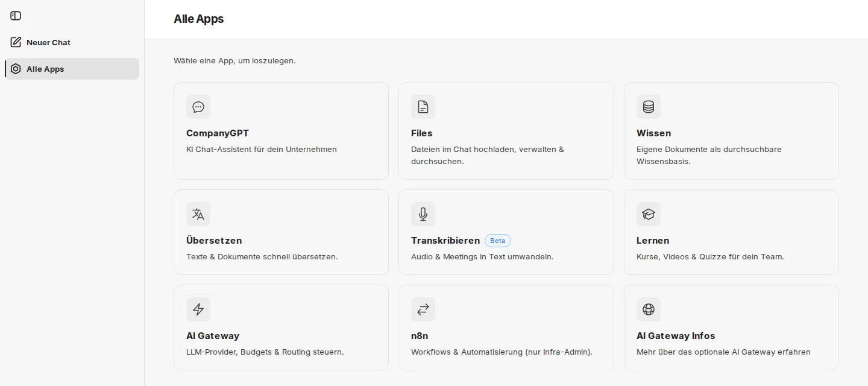Click 'Dateien im Chat hochladen, verwalten & durchsuchen.'

click(x=488, y=155)
